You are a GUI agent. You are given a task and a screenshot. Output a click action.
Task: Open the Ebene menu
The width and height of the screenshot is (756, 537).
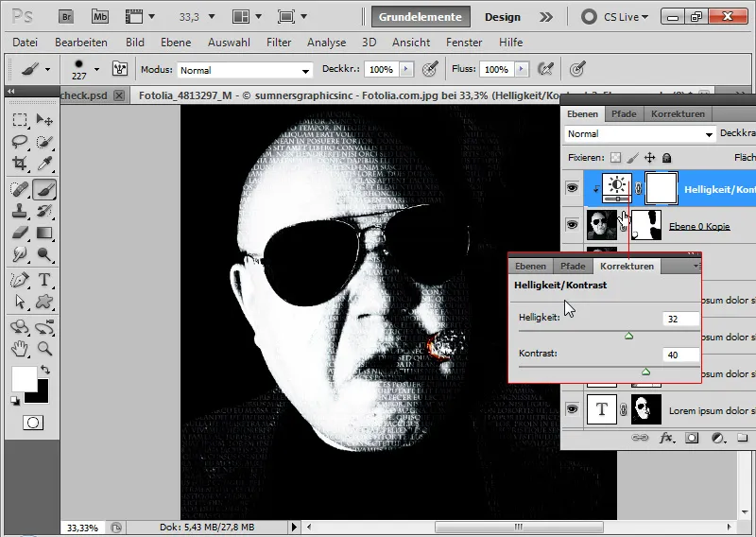(x=176, y=43)
